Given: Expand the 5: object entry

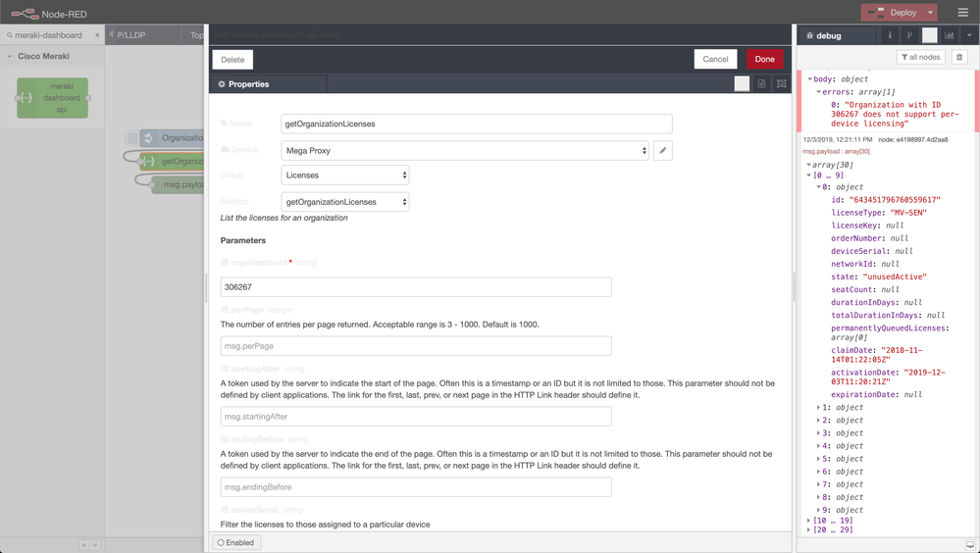Looking at the screenshot, I should pos(819,459).
